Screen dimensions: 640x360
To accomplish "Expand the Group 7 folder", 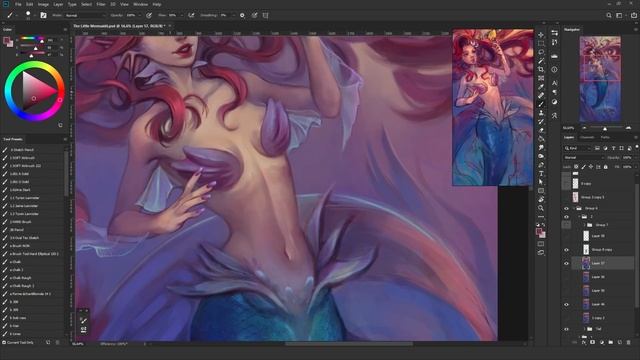I will (x=584, y=225).
